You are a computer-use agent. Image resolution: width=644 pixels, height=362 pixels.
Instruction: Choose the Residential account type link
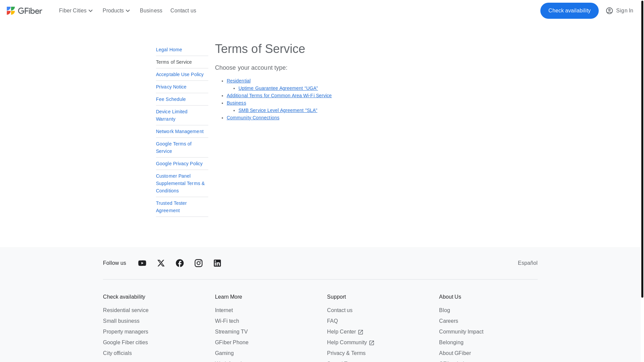pos(238,81)
